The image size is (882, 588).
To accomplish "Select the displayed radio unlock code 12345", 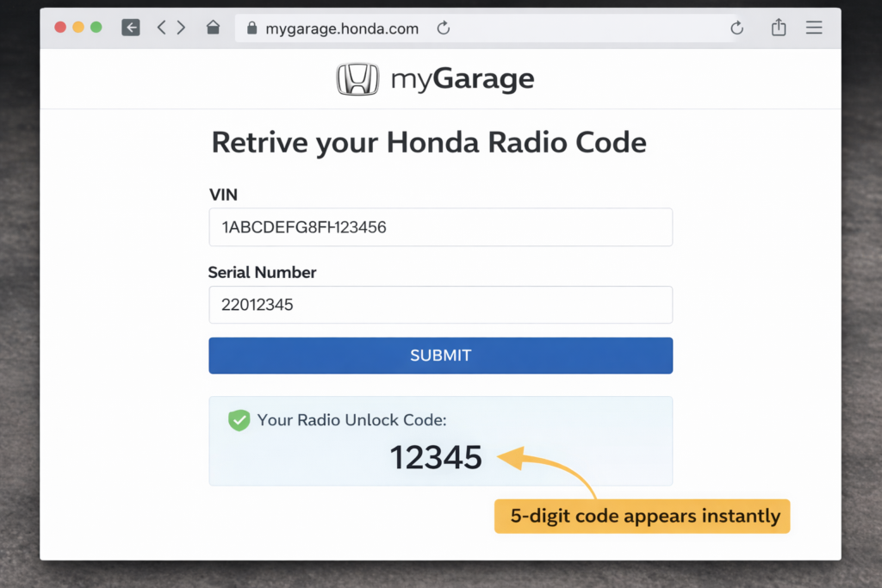I will 436,457.
